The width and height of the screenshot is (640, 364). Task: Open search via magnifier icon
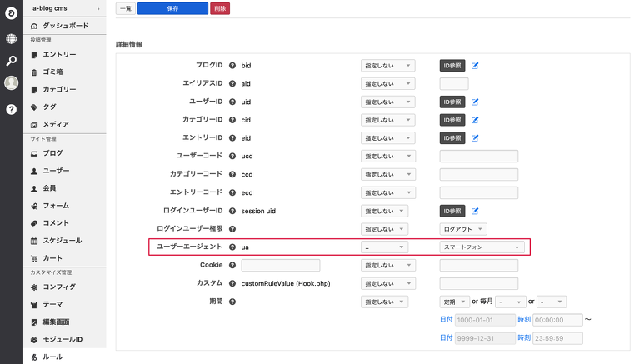11,61
